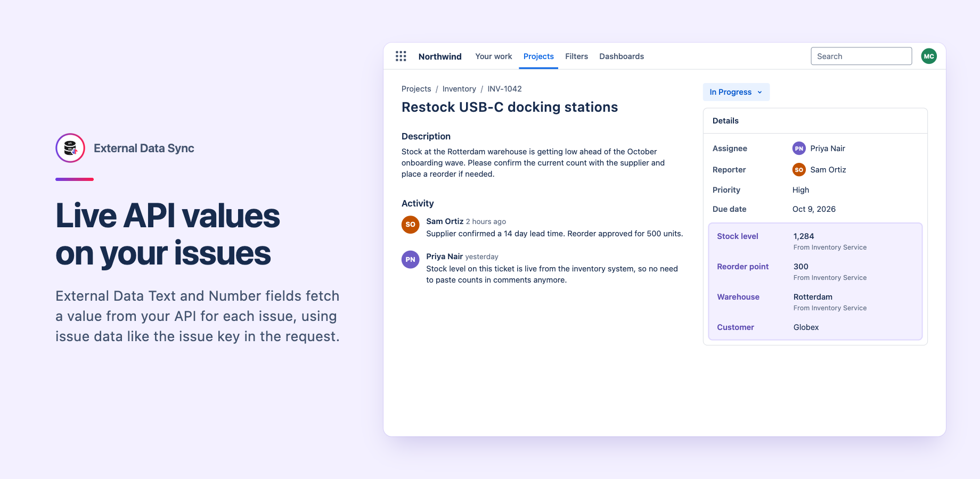Go to Projects breadcrumb link
This screenshot has width=980, height=479.
point(416,89)
